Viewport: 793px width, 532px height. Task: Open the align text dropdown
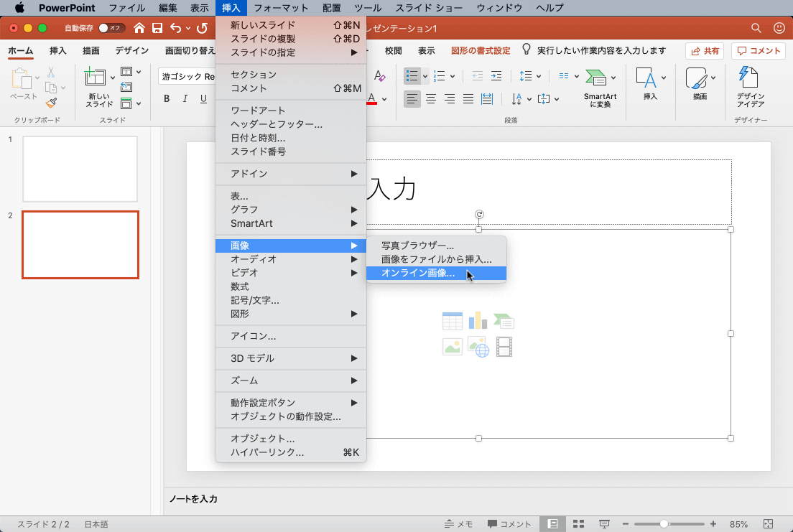pyautogui.click(x=549, y=98)
